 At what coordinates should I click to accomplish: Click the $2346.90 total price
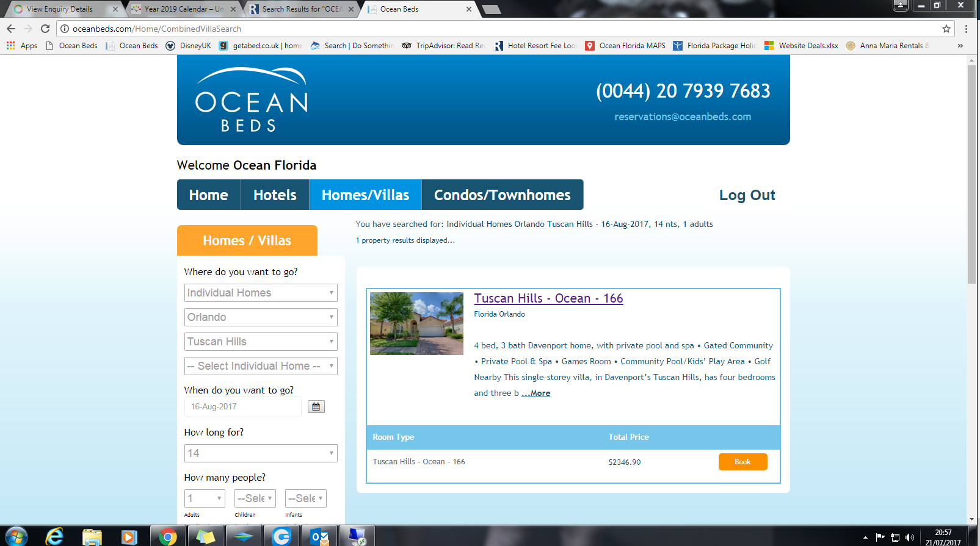[x=625, y=462]
